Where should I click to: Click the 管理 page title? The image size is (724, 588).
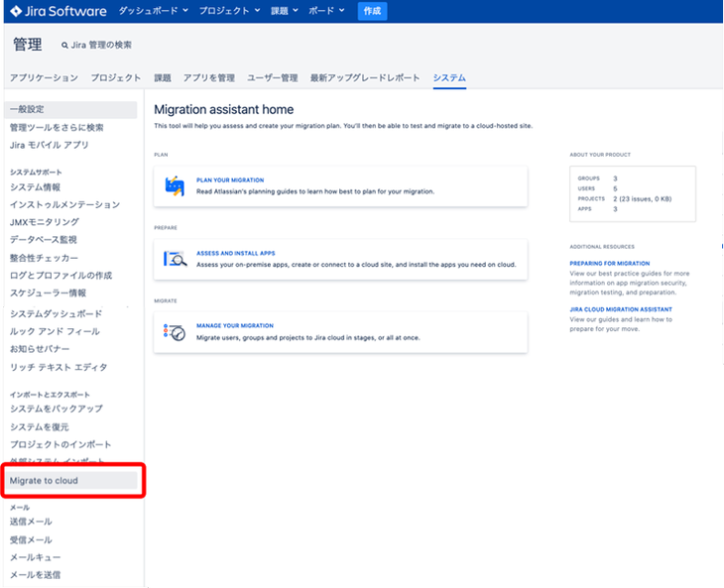[x=27, y=45]
